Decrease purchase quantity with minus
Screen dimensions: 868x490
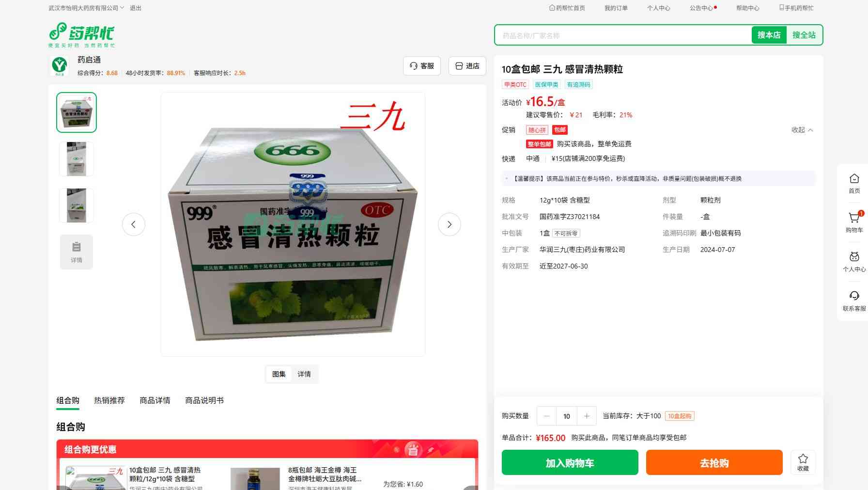pyautogui.click(x=547, y=416)
